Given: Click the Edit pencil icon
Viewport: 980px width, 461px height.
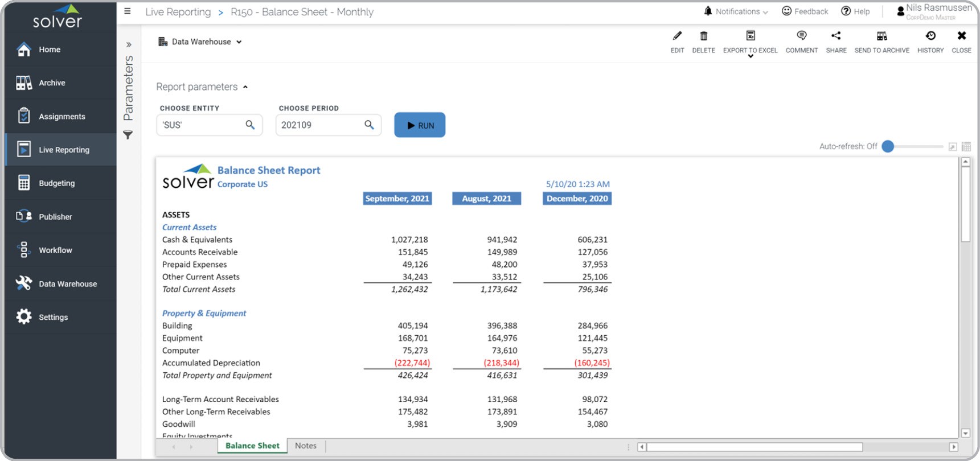Looking at the screenshot, I should tap(677, 36).
